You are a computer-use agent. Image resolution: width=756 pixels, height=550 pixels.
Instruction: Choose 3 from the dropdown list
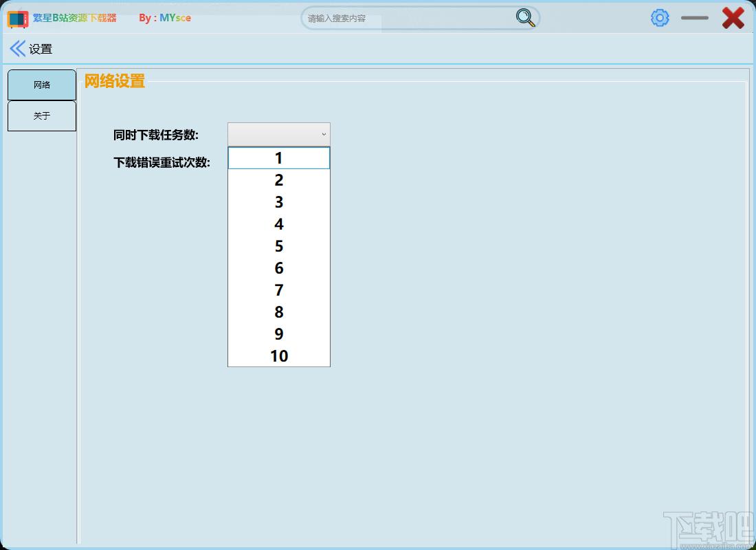[x=278, y=202]
